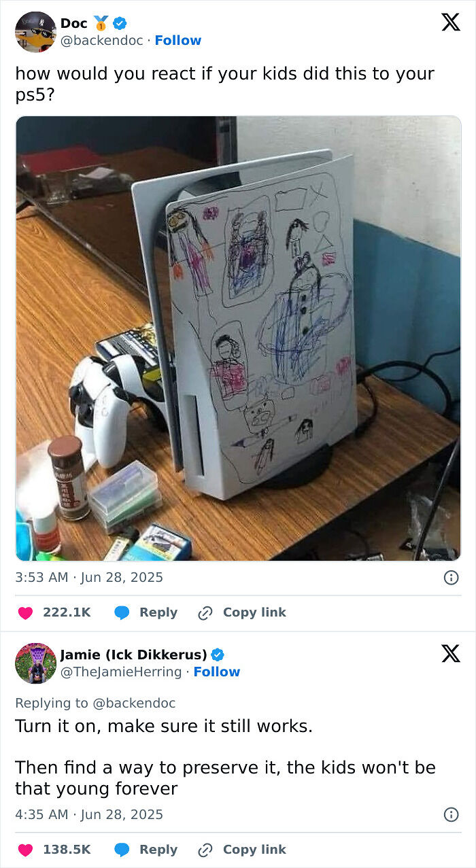Open the @TheJamieHerring handle
476x868 pixels.
[121, 672]
